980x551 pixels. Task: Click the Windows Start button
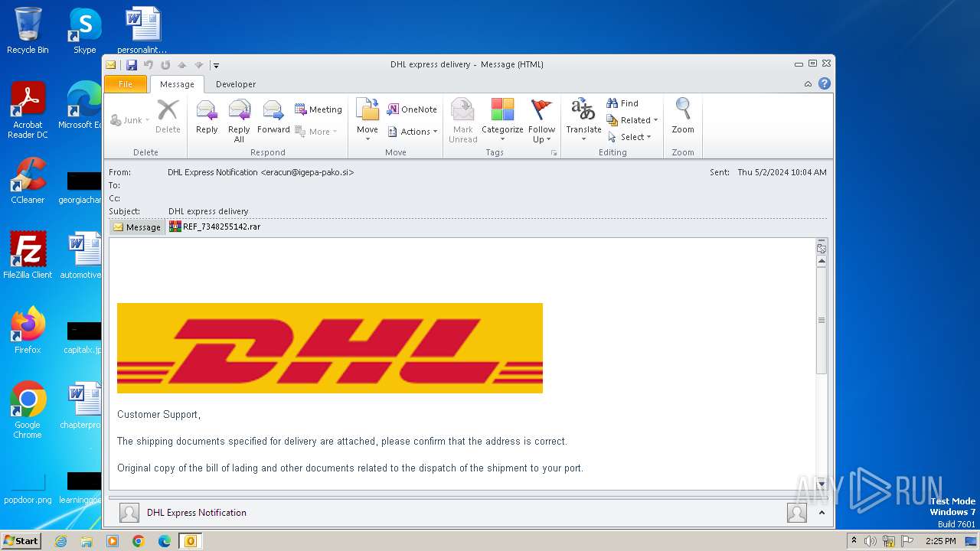click(x=21, y=540)
